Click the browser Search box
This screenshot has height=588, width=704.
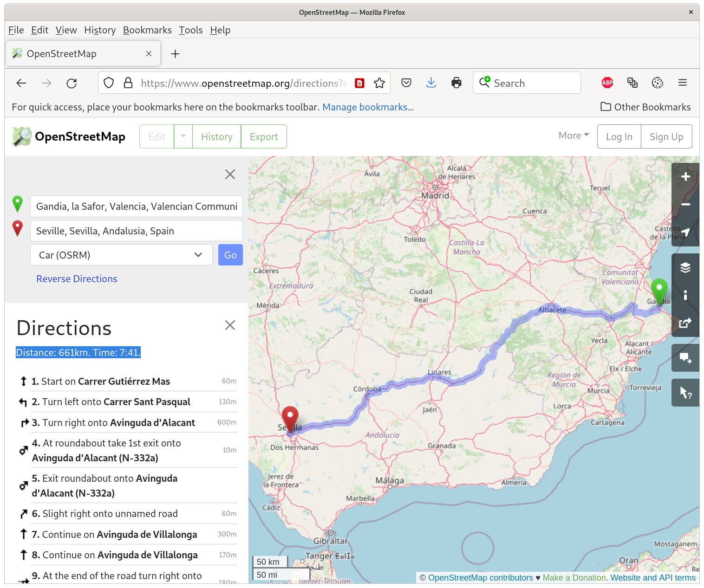[527, 83]
